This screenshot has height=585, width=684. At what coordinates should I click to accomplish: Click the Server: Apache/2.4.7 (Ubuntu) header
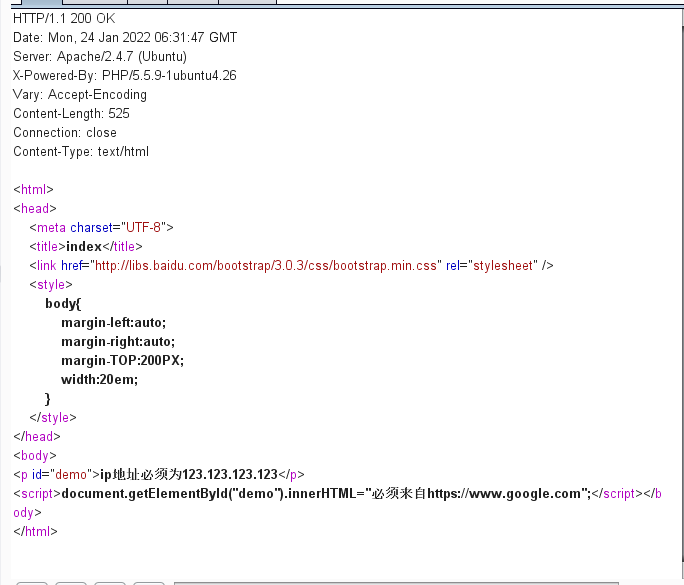click(x=100, y=57)
